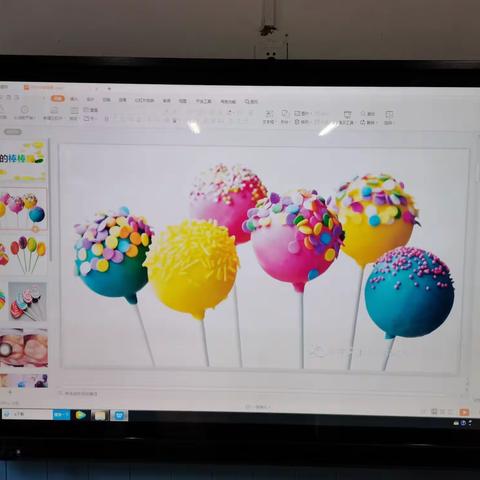Switch to the blue app in the taskbar
The image size is (480, 480).
[119, 415]
